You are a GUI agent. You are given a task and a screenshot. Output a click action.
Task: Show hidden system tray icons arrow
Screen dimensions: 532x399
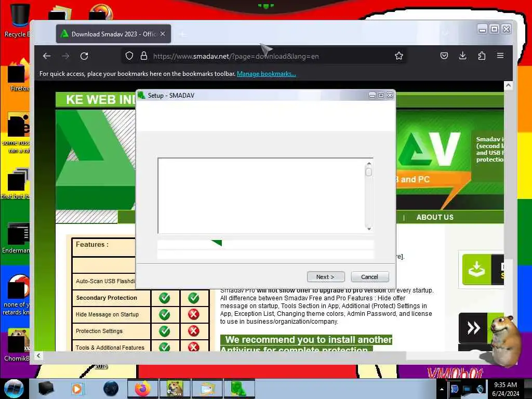tap(442, 389)
